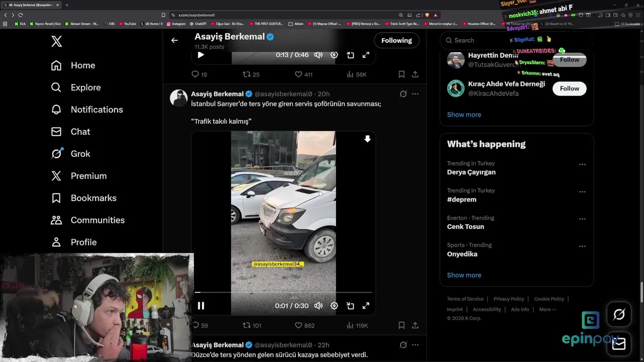Open Terms of Service footer link
Viewport: 644px width, 362px height.
pyautogui.click(x=465, y=299)
